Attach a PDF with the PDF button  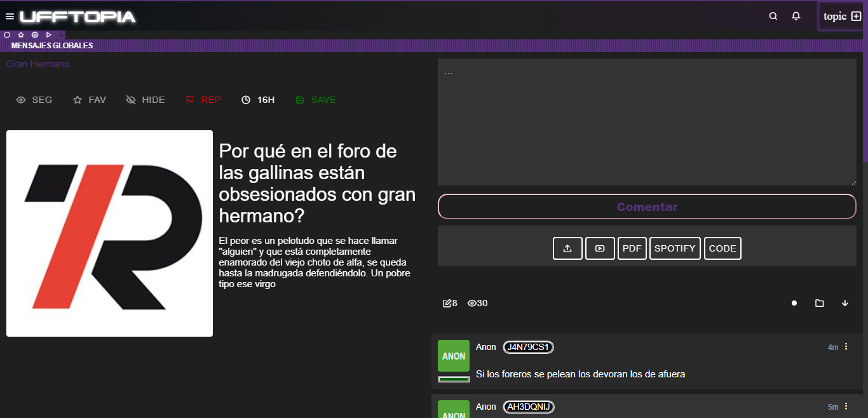click(632, 248)
